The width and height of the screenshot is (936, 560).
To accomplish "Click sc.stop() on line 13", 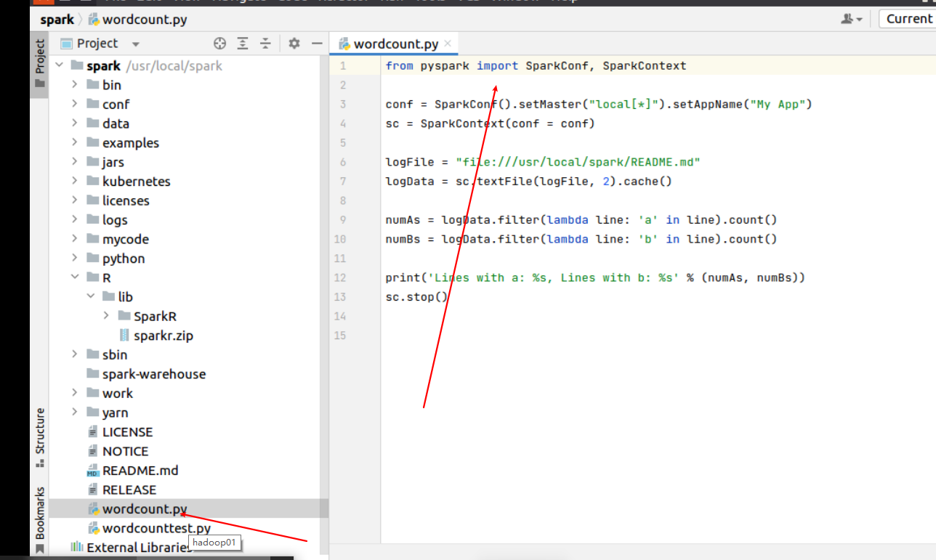I will (x=417, y=296).
